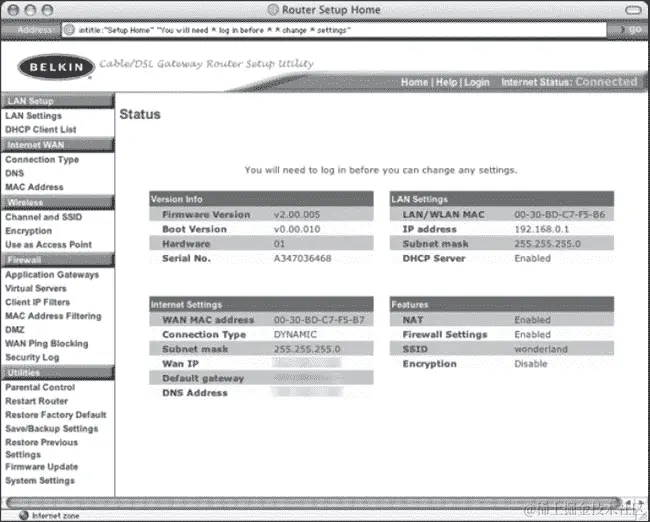
Task: Open Application Gateways
Action: (x=52, y=275)
